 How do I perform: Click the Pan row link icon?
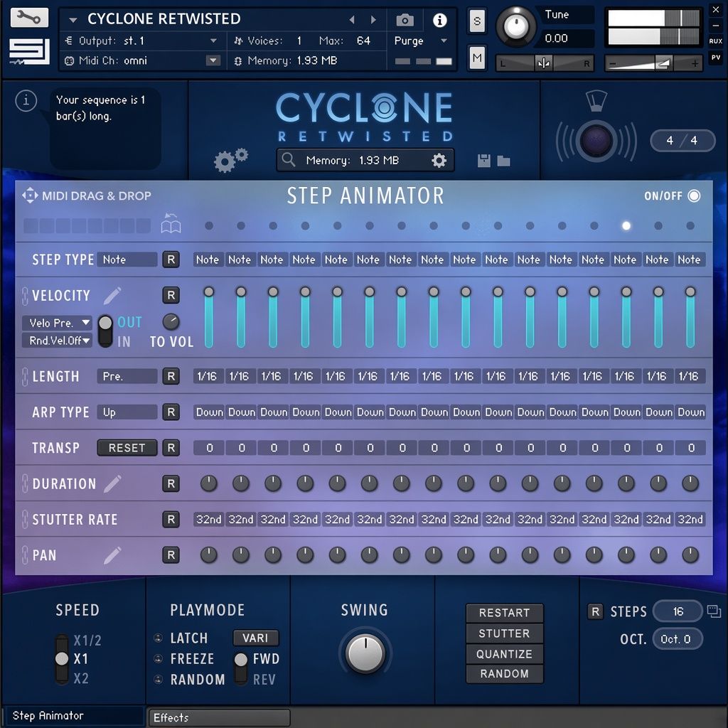pyautogui.click(x=25, y=555)
